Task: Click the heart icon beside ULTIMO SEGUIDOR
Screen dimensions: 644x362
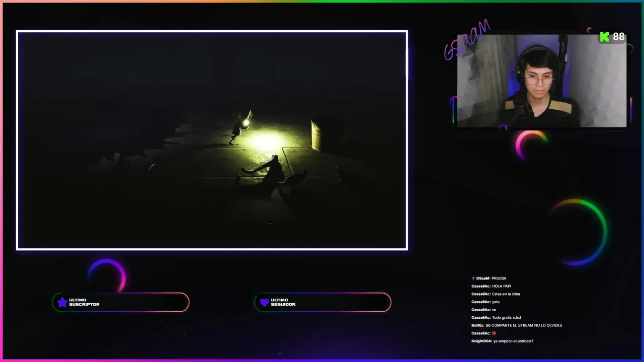Action: click(264, 302)
